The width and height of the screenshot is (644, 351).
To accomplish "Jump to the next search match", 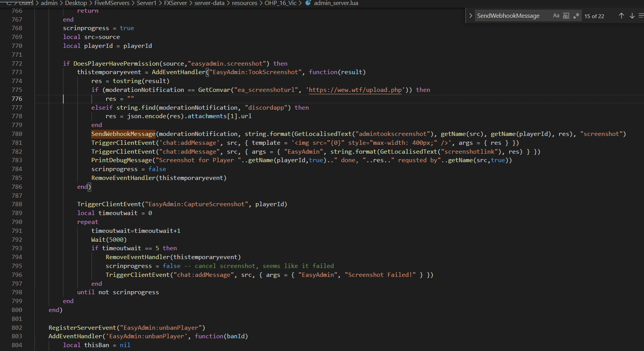I will (632, 16).
